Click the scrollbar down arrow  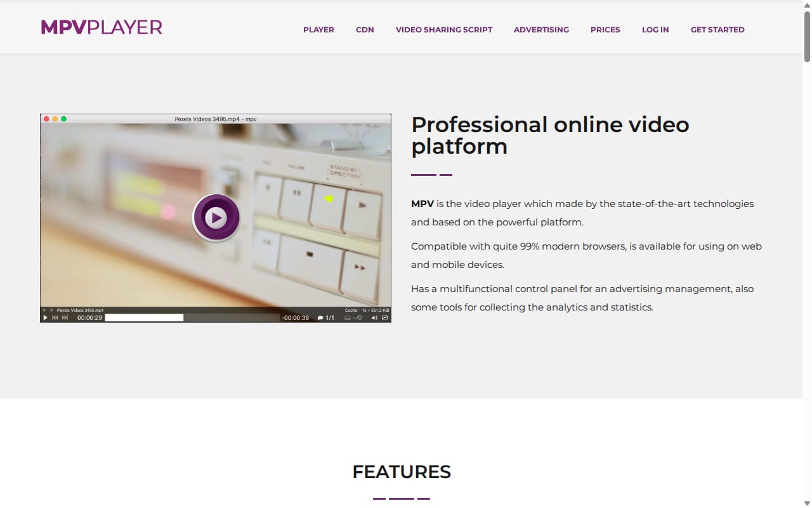pos(807,503)
